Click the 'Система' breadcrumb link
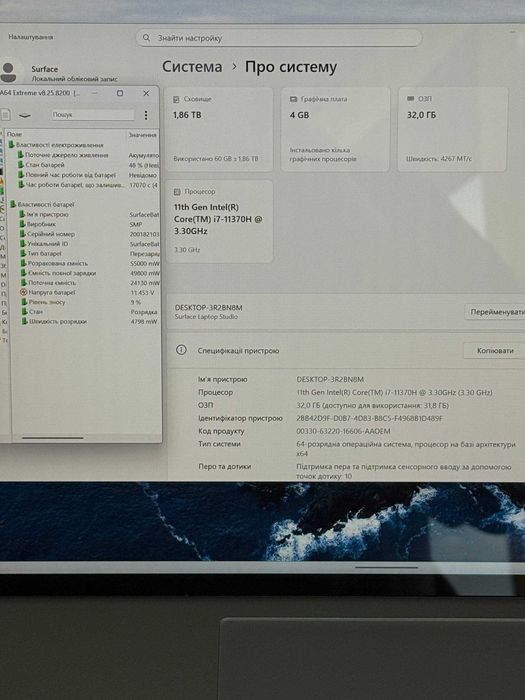Image resolution: width=525 pixels, height=700 pixels. click(192, 67)
